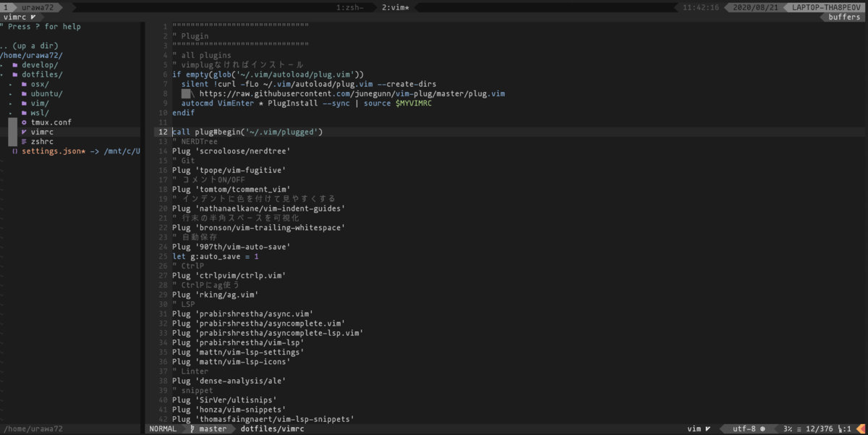
Task: Click the 3% position indicator
Action: pyautogui.click(x=787, y=429)
